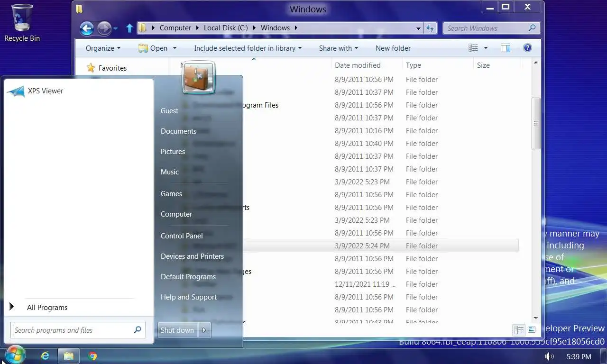Click the Shut down button

(x=177, y=330)
